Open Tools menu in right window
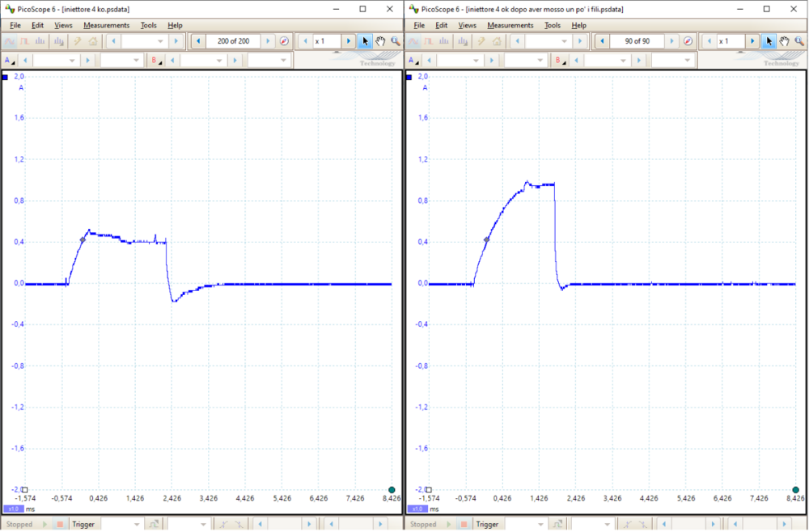The image size is (809, 532). [553, 25]
